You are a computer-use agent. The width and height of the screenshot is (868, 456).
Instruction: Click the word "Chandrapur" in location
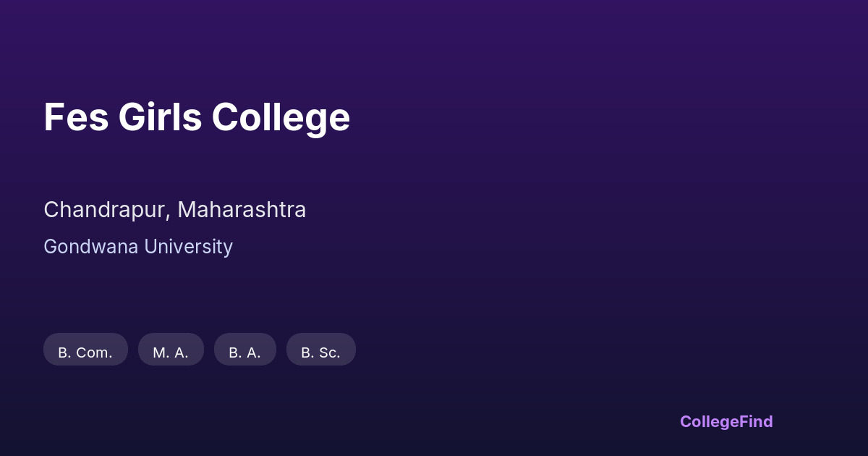[107, 210]
